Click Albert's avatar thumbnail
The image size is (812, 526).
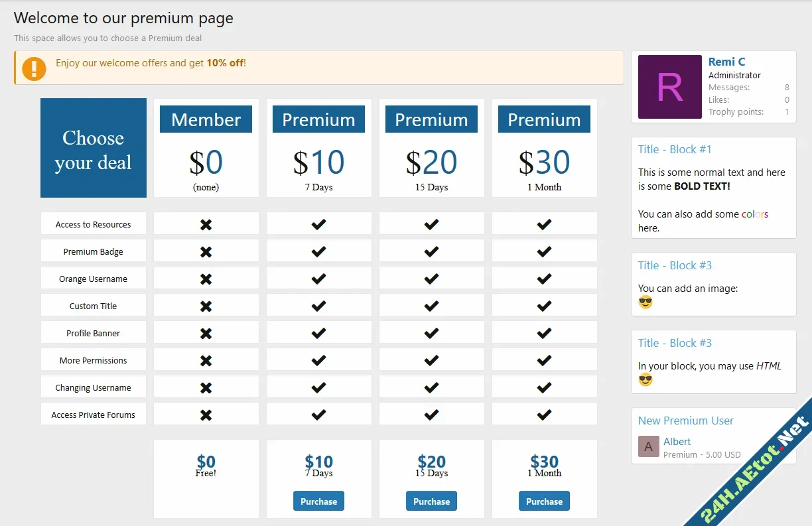pyautogui.click(x=648, y=446)
